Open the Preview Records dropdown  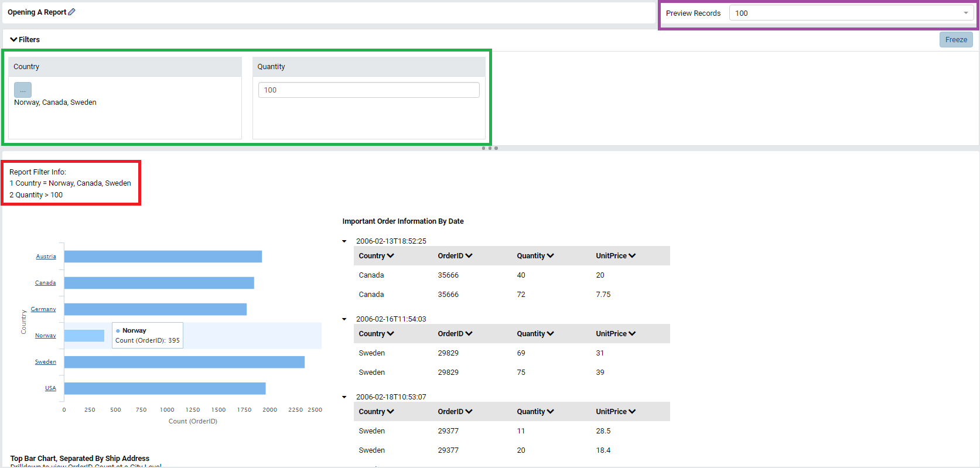click(x=851, y=13)
